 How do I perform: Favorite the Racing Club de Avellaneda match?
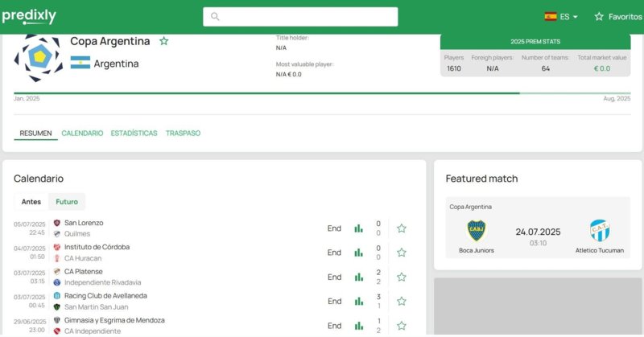coord(402,302)
